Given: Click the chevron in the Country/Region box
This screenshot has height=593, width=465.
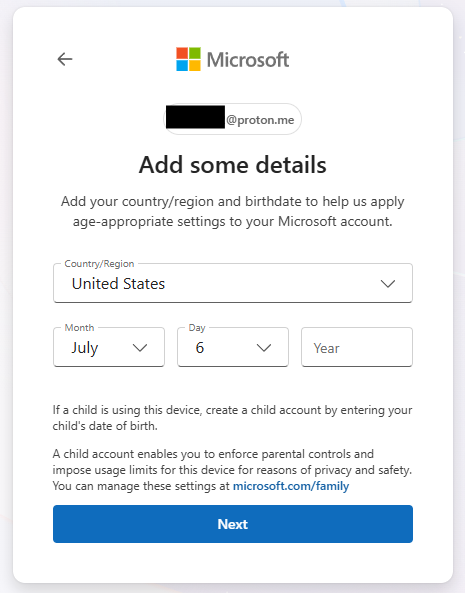Looking at the screenshot, I should [388, 284].
